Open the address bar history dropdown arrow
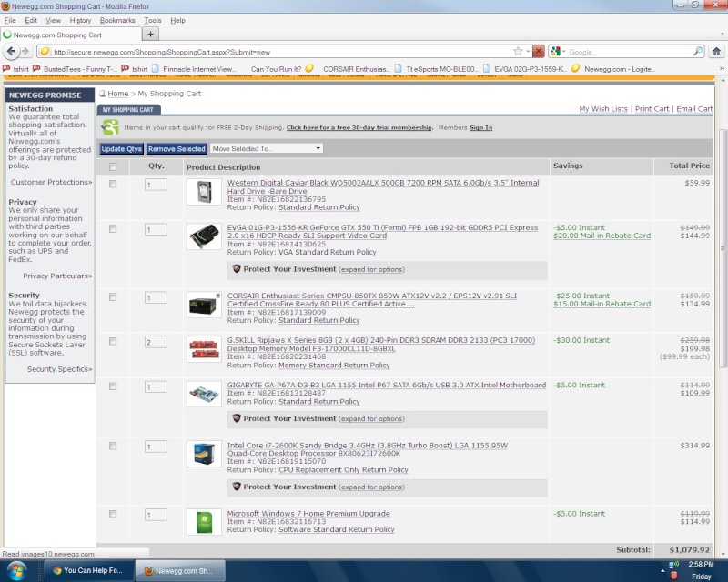Viewport: 728px width, 582px height. tap(528, 52)
